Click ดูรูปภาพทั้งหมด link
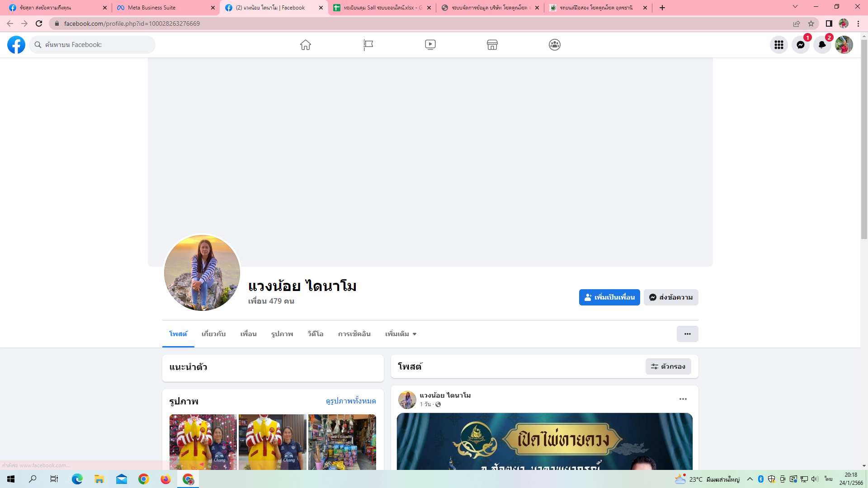Viewport: 868px width, 488px height. click(x=351, y=401)
